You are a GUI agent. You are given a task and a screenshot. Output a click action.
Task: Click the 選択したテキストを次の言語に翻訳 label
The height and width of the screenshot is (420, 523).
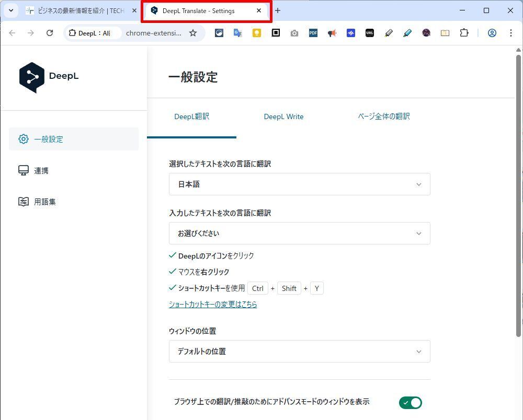[220, 164]
